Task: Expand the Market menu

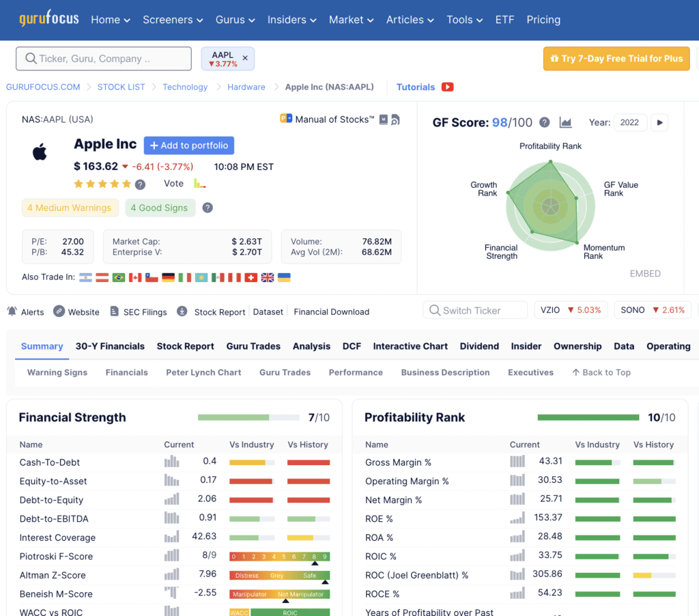Action: (x=352, y=20)
